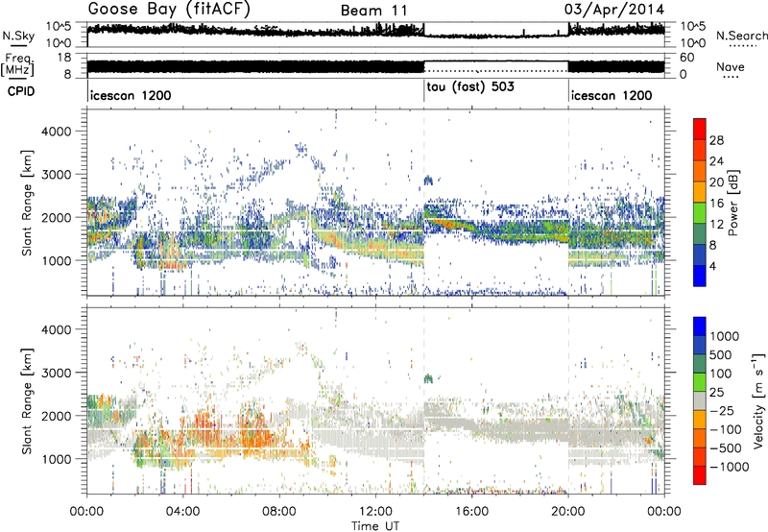This screenshot has height=532, width=768.
Task: Click the 'Power [dB]' colorbar label
Action: coord(732,203)
